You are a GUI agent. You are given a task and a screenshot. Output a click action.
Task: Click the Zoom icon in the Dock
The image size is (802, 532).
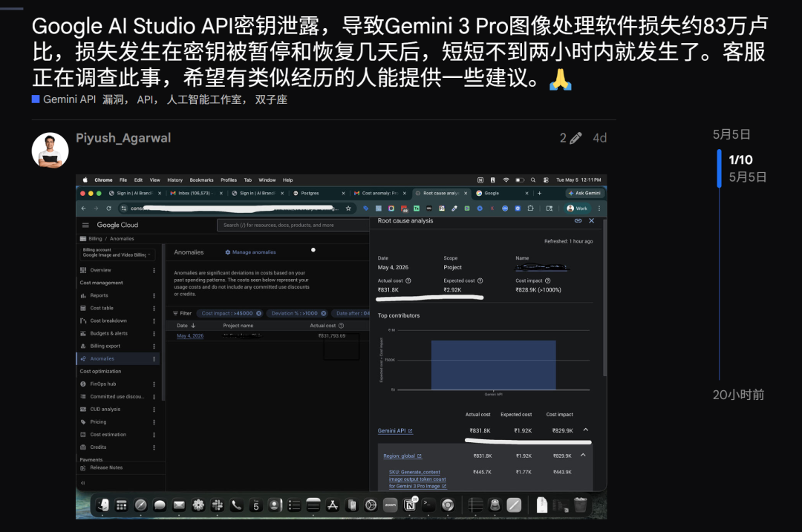391,505
